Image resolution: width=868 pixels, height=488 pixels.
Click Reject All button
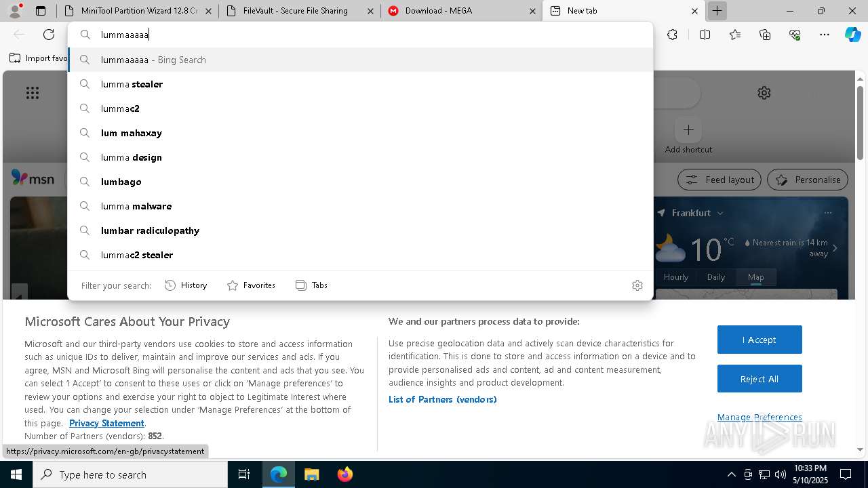click(x=759, y=379)
